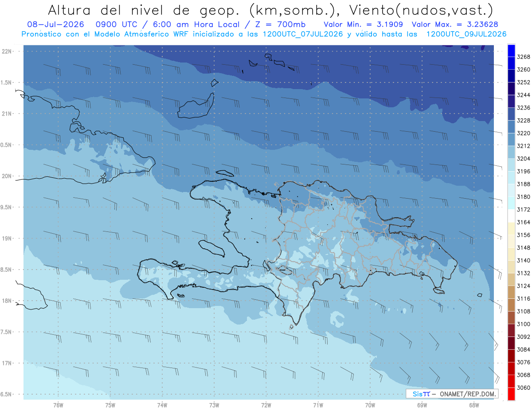The image size is (532, 411).
Task: Click the 3220 color bar value
Action: 524,133
